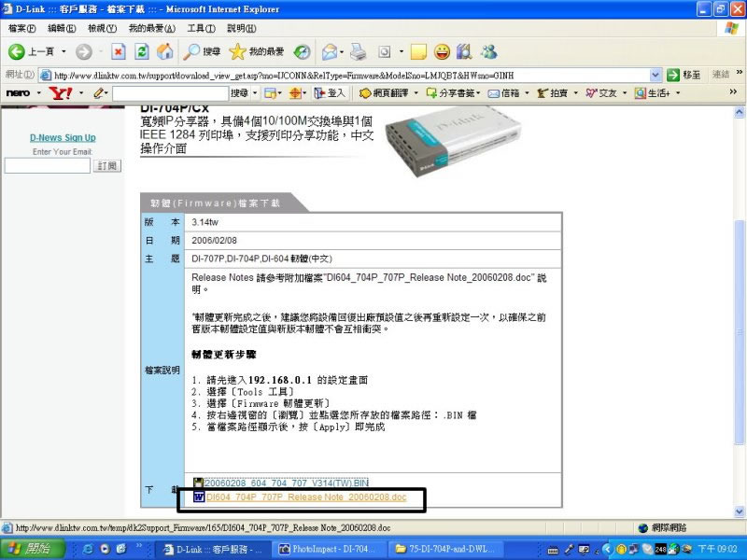Click the page scrollbar down arrow

pyautogui.click(x=740, y=511)
